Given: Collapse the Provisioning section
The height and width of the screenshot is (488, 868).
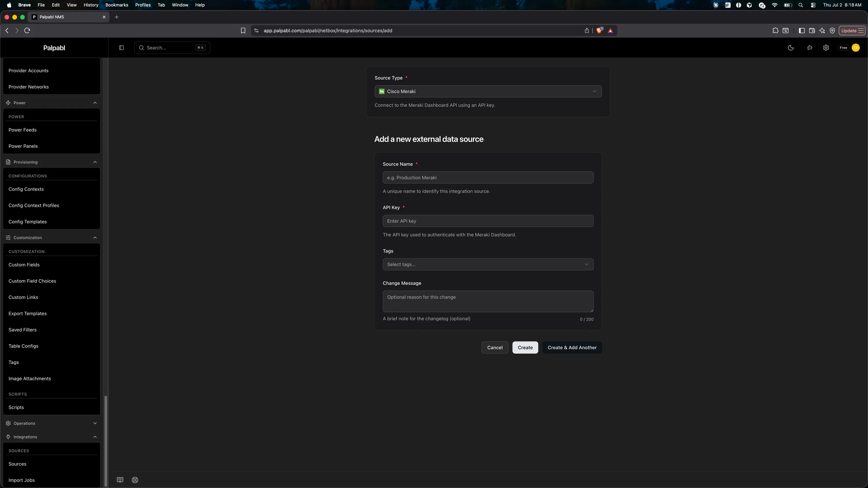Looking at the screenshot, I should [x=95, y=162].
